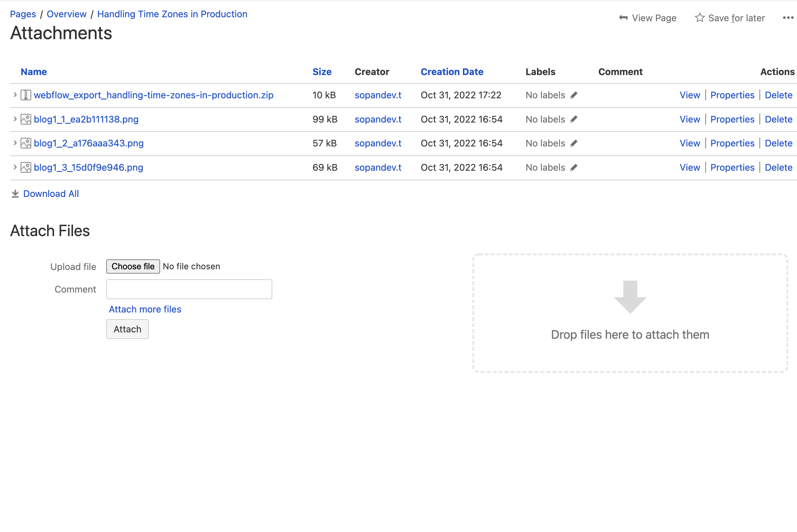Expand the webflow_export zip attachment row
This screenshot has height=532, width=797.
click(x=15, y=95)
